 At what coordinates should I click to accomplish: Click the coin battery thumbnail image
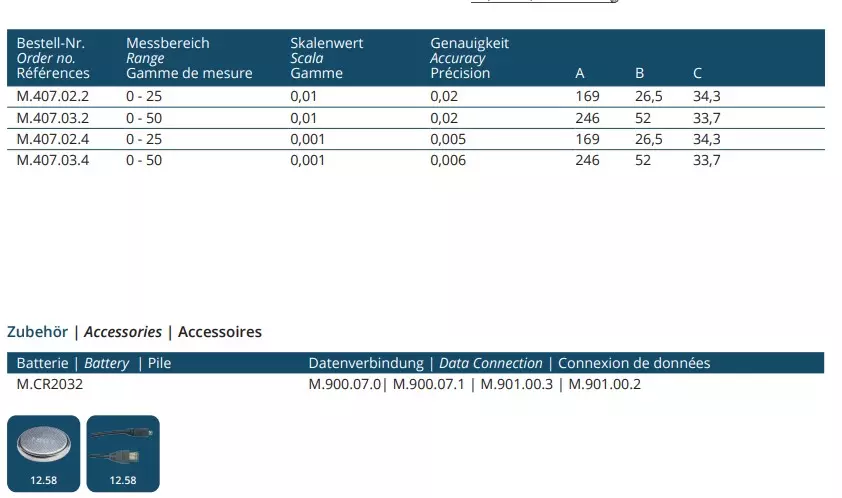pos(44,445)
